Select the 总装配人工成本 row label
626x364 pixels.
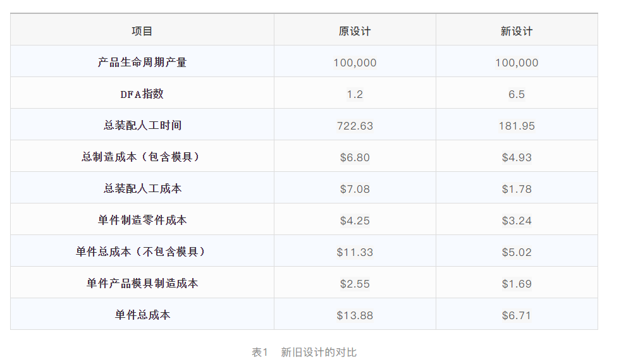pyautogui.click(x=142, y=189)
